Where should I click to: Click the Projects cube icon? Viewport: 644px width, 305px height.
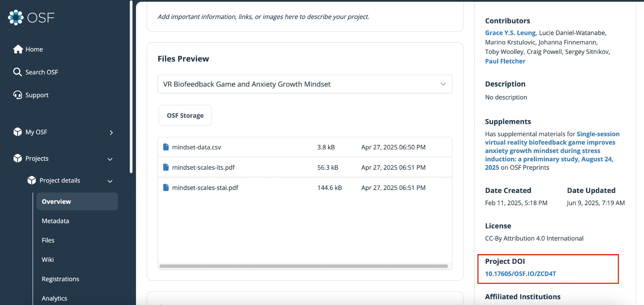[x=18, y=158]
